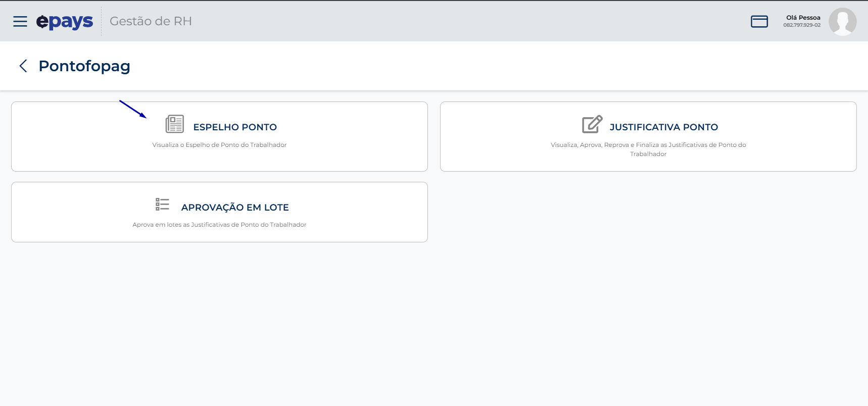Go back using the arrow beside Pontofopag
The image size is (868, 406).
pyautogui.click(x=23, y=66)
